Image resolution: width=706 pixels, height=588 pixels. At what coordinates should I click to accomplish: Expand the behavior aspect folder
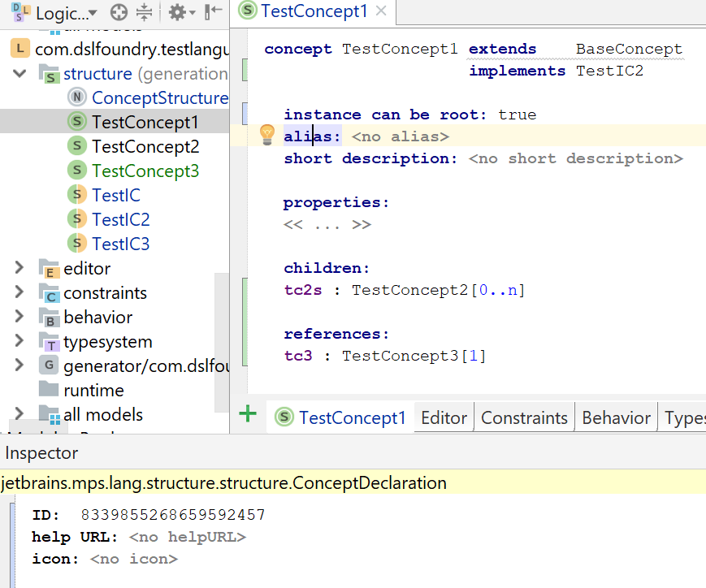19,318
